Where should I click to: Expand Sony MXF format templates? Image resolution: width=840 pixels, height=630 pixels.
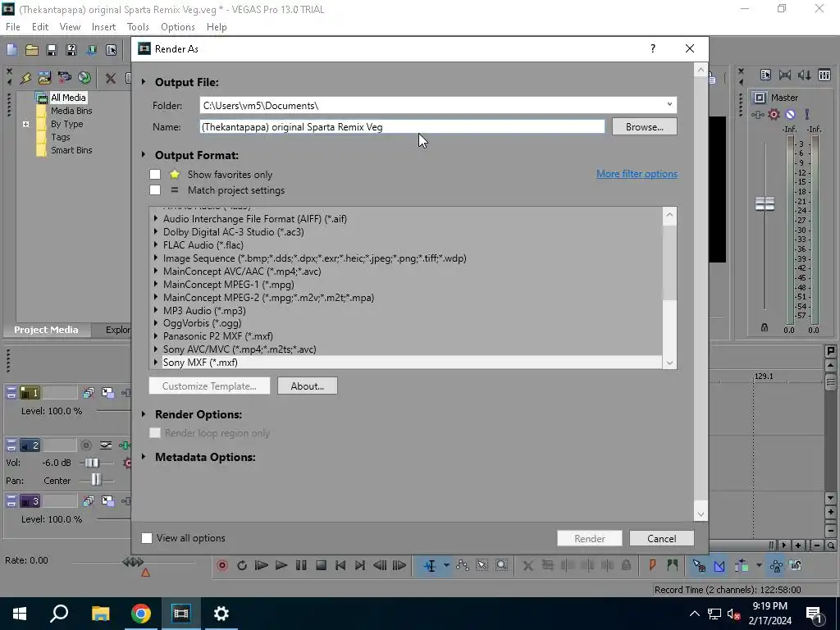coord(156,362)
